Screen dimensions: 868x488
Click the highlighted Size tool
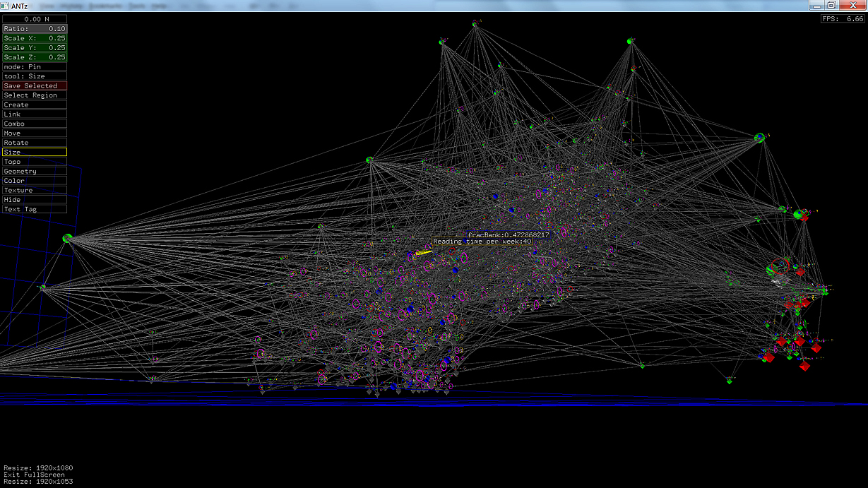[35, 153]
